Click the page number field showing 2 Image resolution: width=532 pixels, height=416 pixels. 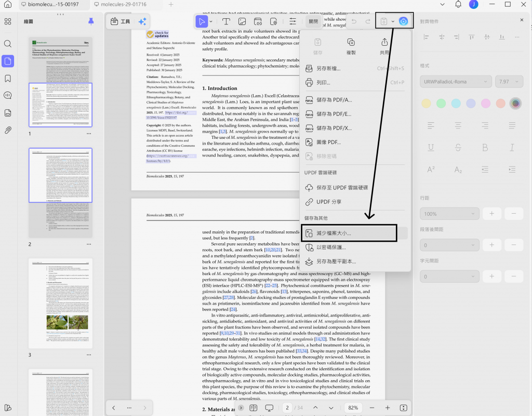coord(287,408)
